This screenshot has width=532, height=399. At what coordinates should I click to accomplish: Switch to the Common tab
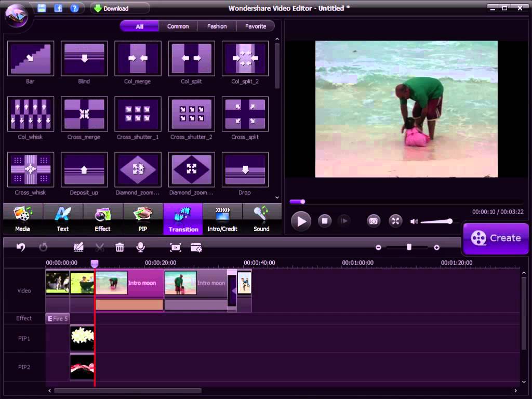coord(178,26)
